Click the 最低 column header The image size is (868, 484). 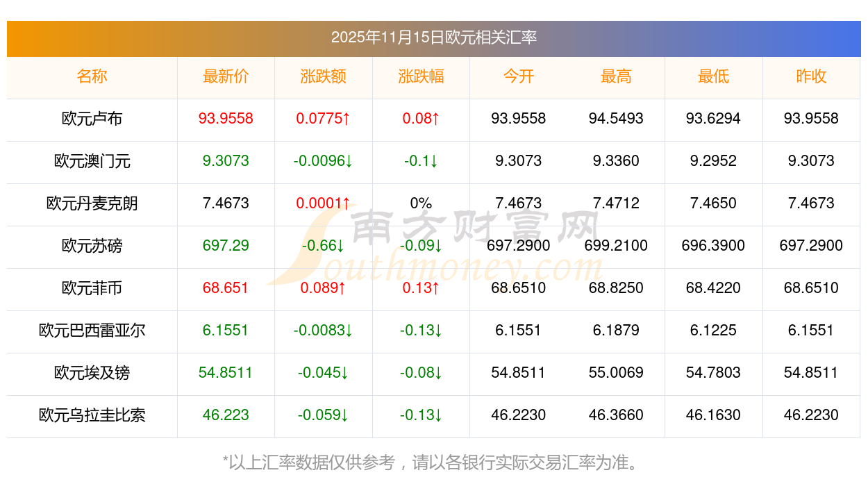[714, 76]
